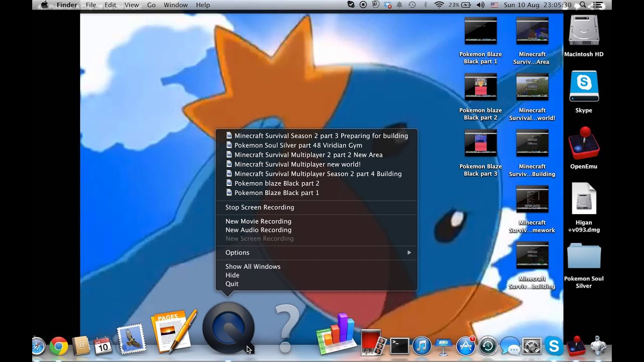Click the screen recording stop icon in menu bar
This screenshot has height=362, width=644.
point(363,5)
